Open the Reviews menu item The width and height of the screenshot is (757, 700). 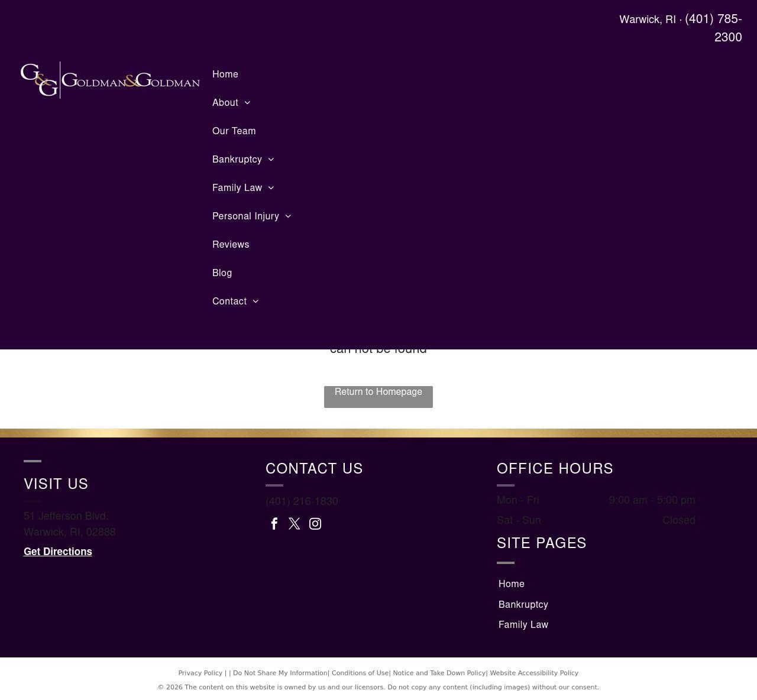[231, 245]
